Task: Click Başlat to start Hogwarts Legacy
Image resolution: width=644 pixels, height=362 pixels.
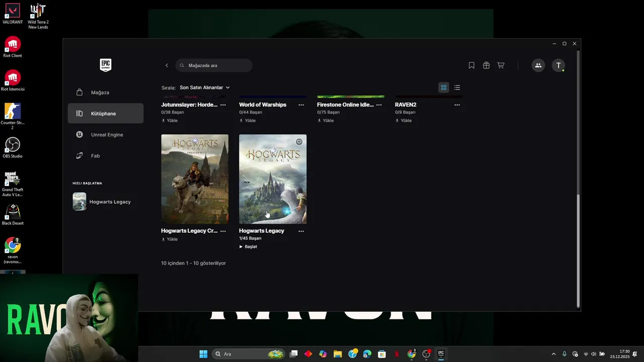Action: pyautogui.click(x=248, y=247)
